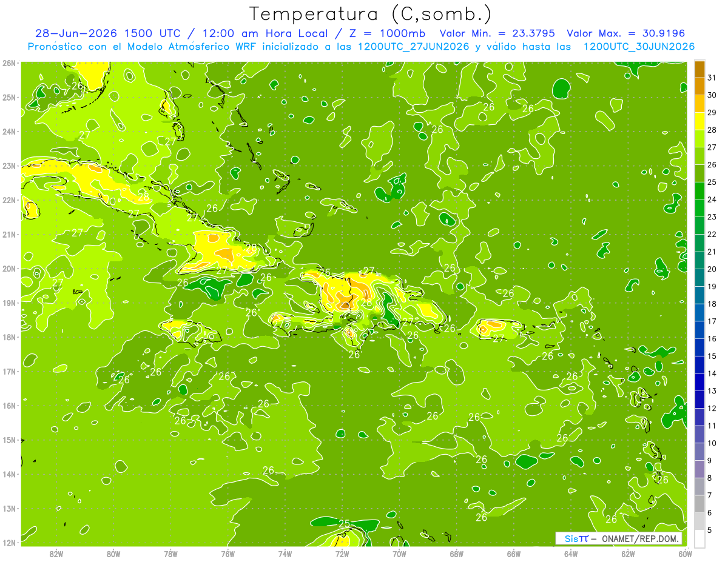The image size is (728, 562).
Task: Click longitude axis label 62W
Action: tap(629, 554)
